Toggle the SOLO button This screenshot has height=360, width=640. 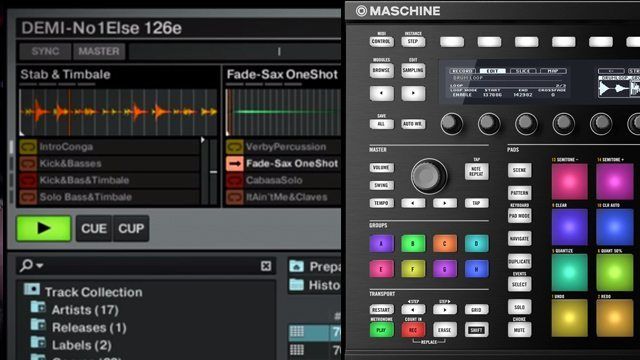[520, 307]
